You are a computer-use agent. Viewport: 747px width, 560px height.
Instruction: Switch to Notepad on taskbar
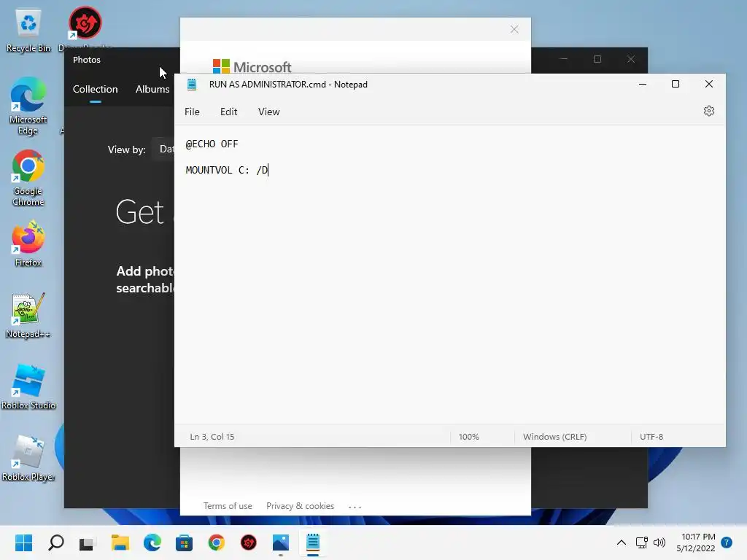pyautogui.click(x=312, y=542)
